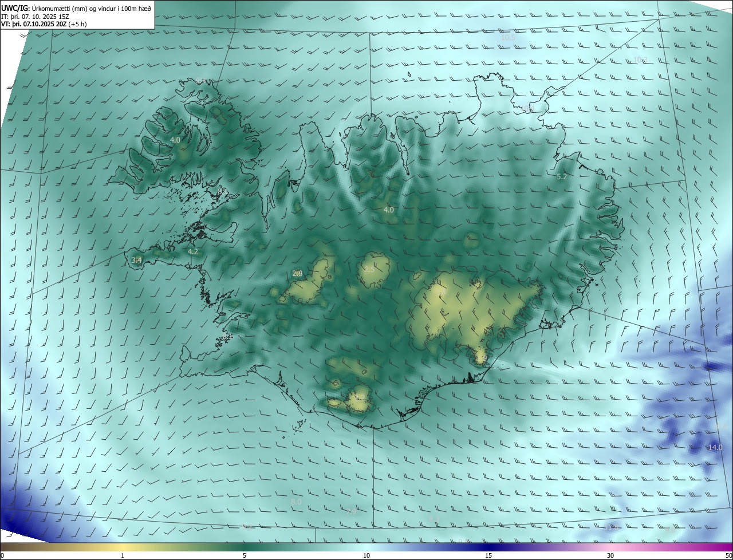733x560 pixels.
Task: Click the 7.9 value south of Iceland
Action: pyautogui.click(x=352, y=512)
